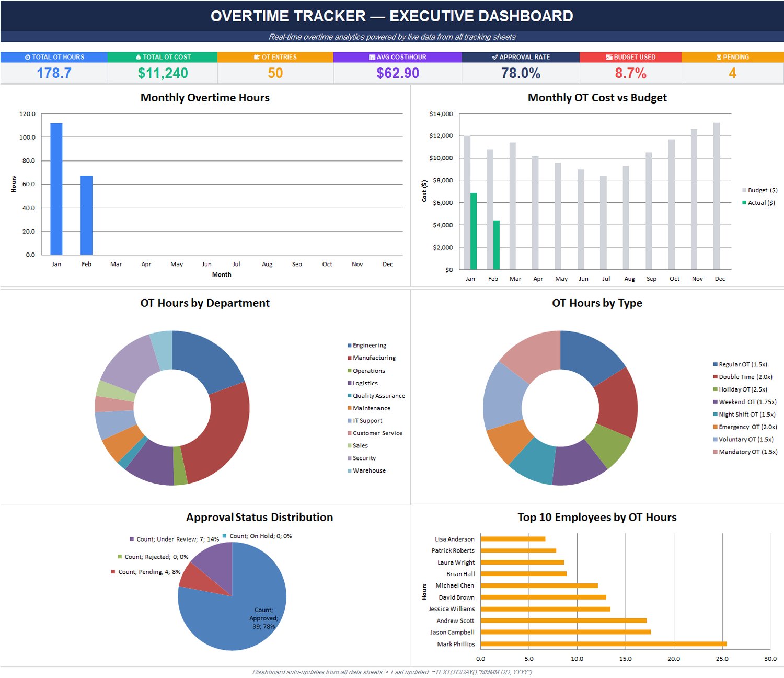The height and width of the screenshot is (678, 784).
Task: Click the clock icon beside Total OT Hours
Action: [x=28, y=58]
